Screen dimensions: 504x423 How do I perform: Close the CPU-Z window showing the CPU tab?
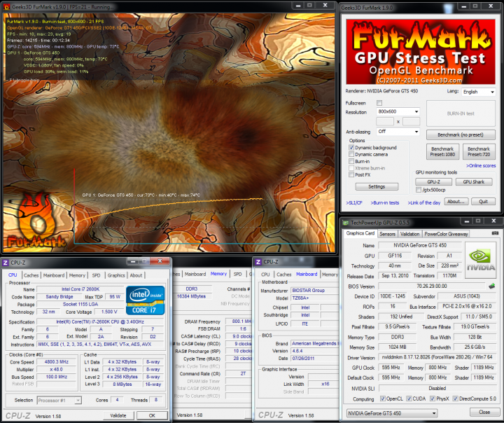click(x=160, y=261)
